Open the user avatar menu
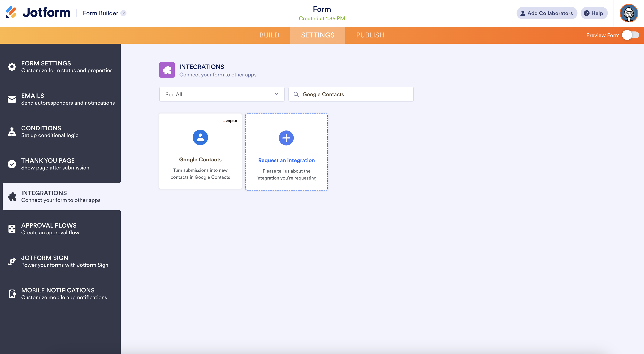The image size is (644, 354). (629, 13)
